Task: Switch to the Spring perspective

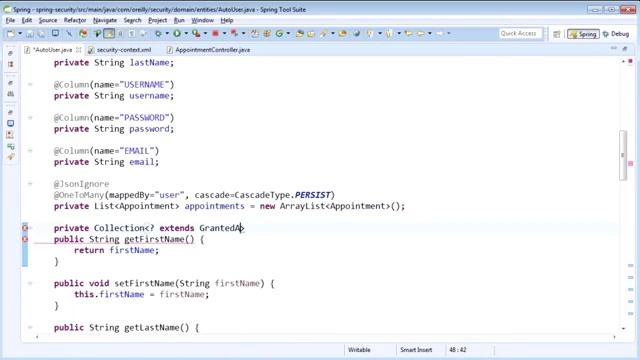Action: (x=583, y=34)
